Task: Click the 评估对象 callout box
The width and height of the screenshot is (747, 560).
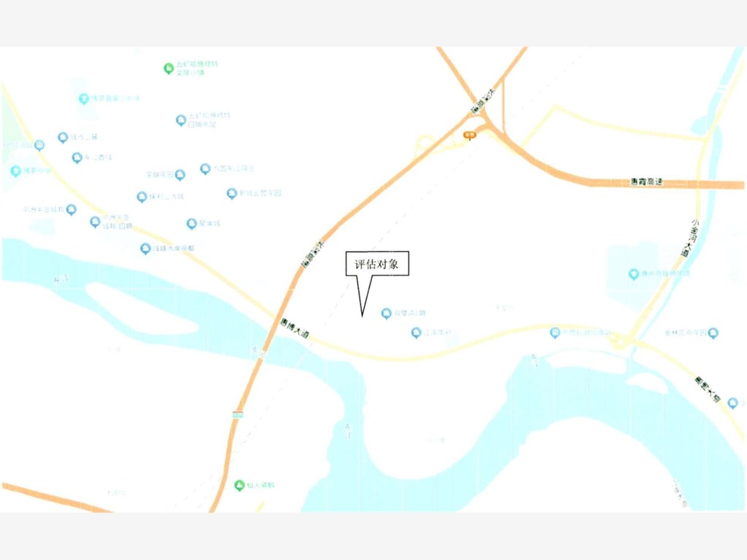Action: click(377, 263)
